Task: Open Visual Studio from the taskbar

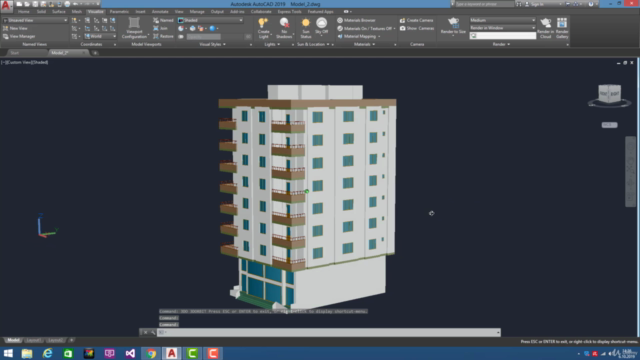Action: [x=130, y=353]
